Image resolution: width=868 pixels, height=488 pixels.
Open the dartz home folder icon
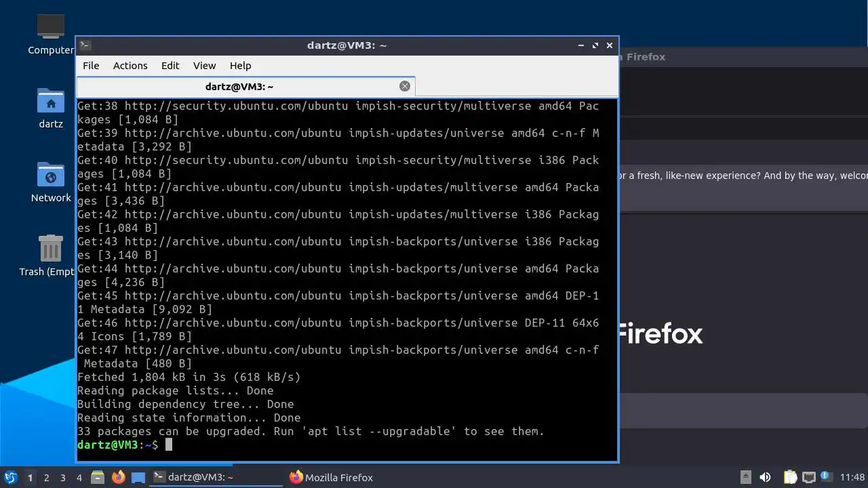click(51, 108)
